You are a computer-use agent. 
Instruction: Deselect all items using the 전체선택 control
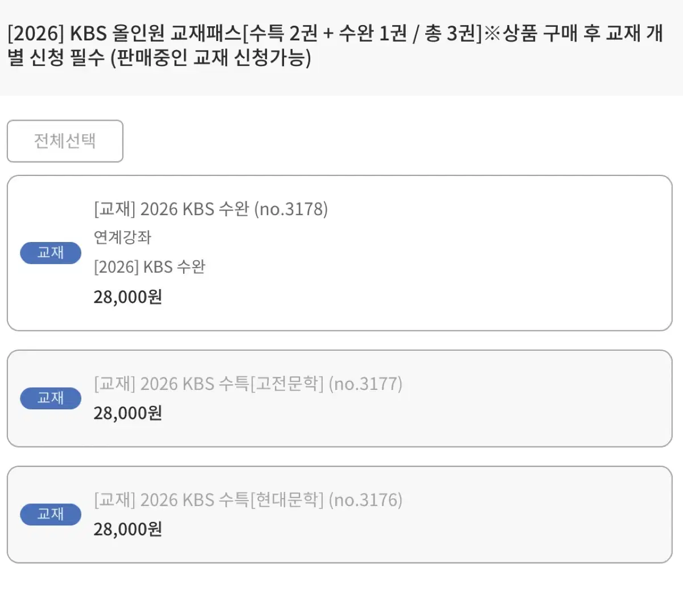[x=64, y=142]
